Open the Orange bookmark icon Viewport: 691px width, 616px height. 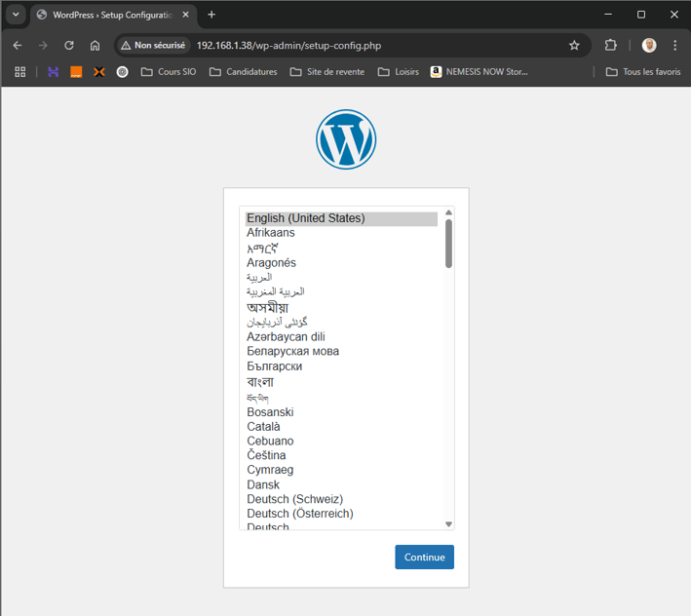click(x=76, y=72)
